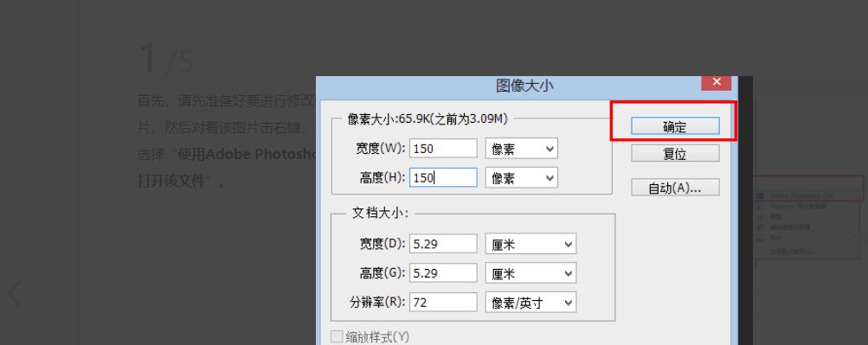
Task: Close the 图像大小 dialog
Action: (717, 82)
